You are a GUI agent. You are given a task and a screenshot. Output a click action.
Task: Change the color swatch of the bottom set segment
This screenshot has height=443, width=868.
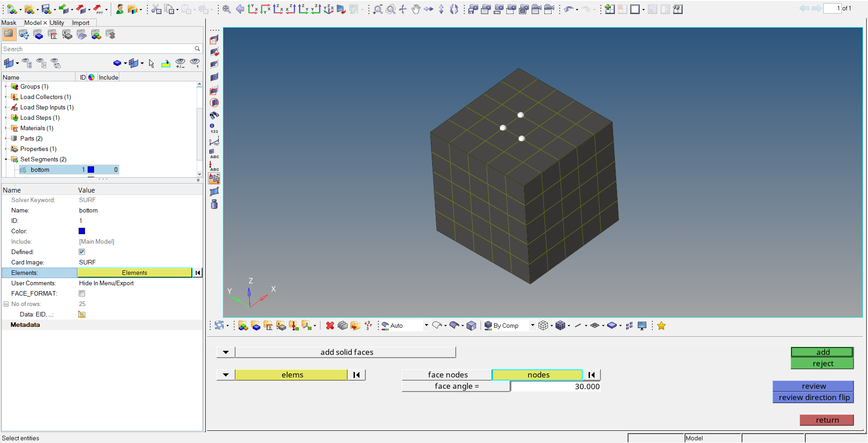click(x=91, y=170)
